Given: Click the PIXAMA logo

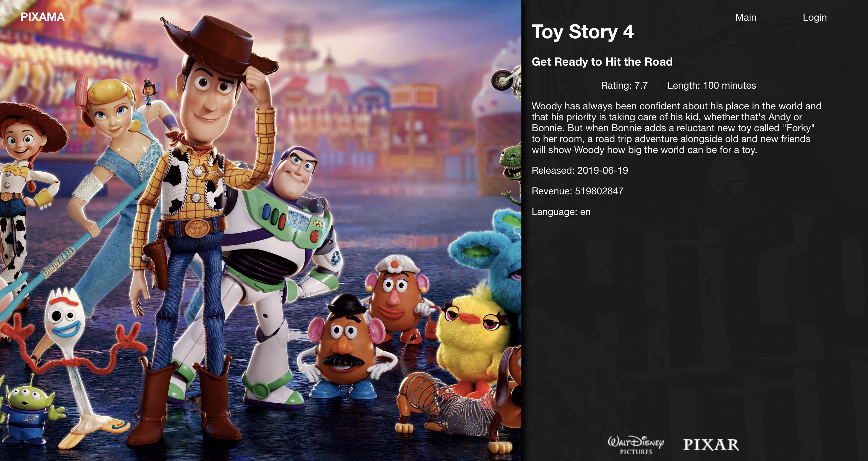Looking at the screenshot, I should (42, 17).
